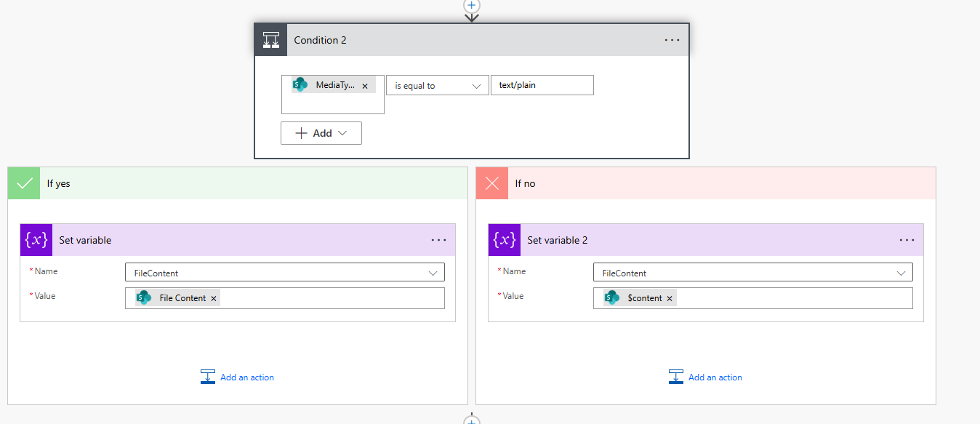The height and width of the screenshot is (424, 980).
Task: Open Condition 2 ellipsis menu
Action: click(672, 40)
